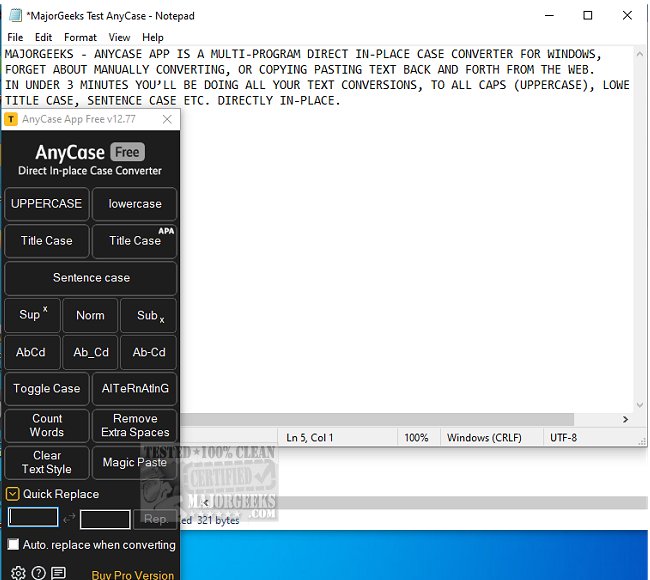This screenshot has height=580, width=650.
Task: Apply AlTeRnAtInG case button
Action: point(135,388)
